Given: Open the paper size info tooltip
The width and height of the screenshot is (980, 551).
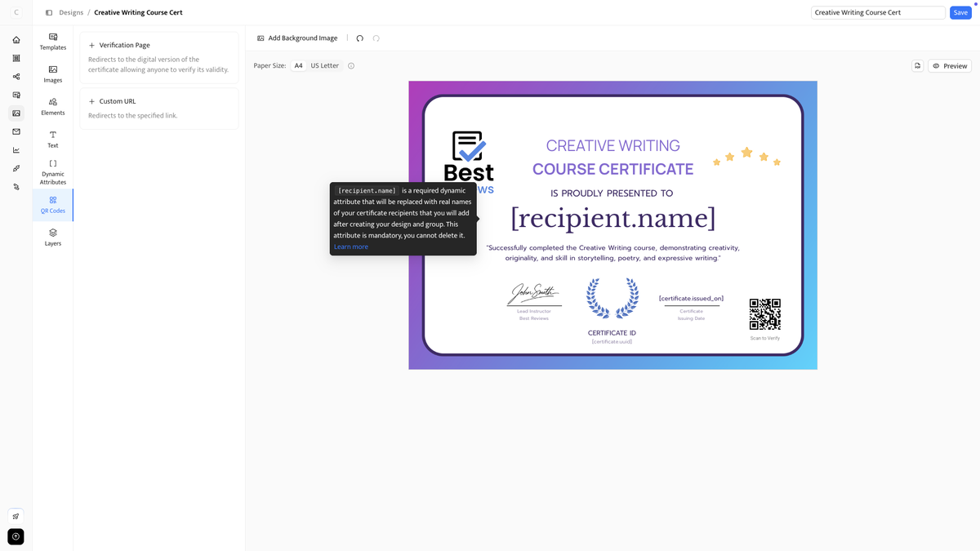Looking at the screenshot, I should (350, 65).
